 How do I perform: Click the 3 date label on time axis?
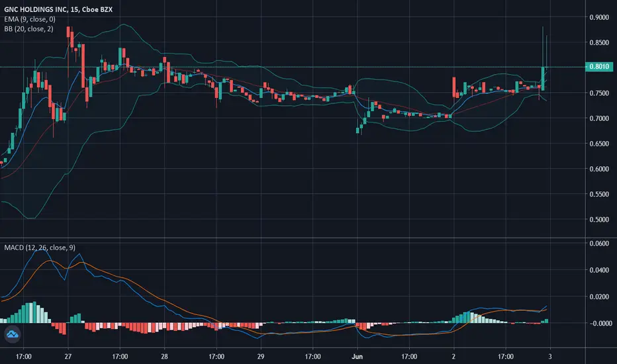[550, 357]
